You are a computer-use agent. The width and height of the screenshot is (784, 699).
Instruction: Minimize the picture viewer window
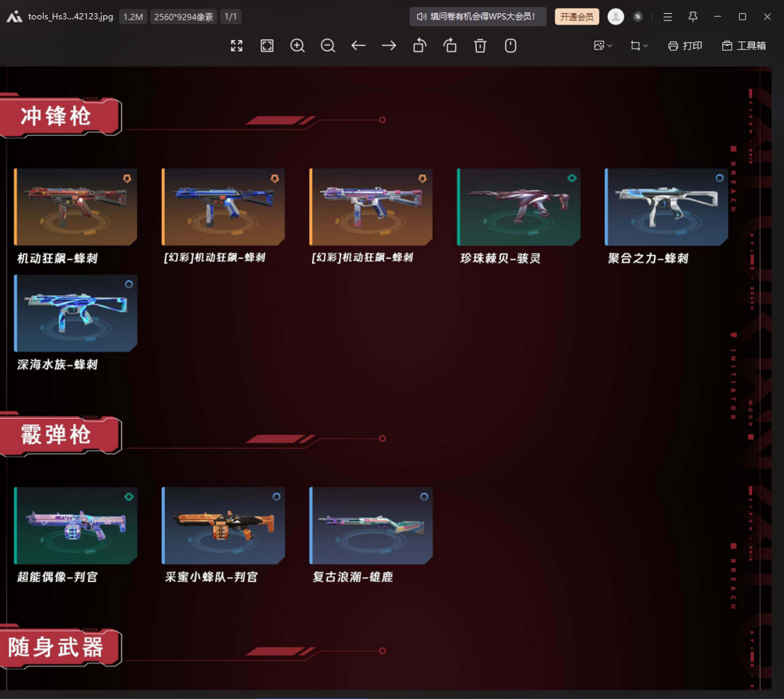coord(717,17)
